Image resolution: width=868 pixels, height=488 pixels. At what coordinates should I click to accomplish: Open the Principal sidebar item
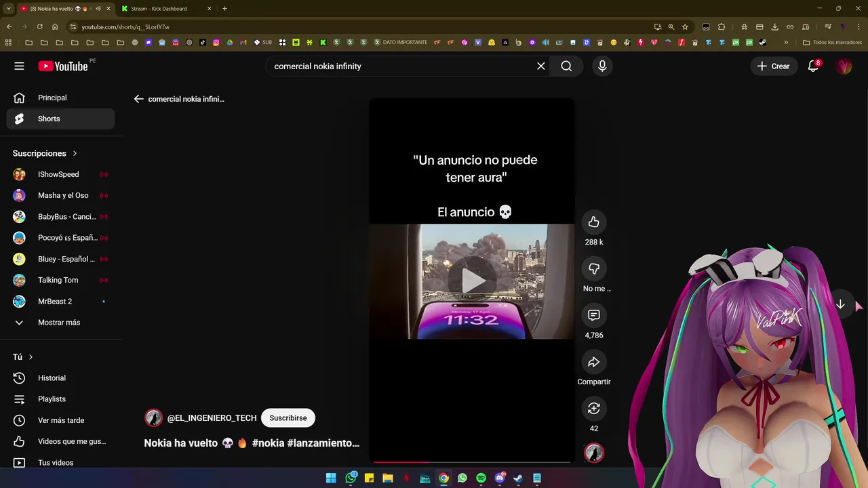pos(61,98)
